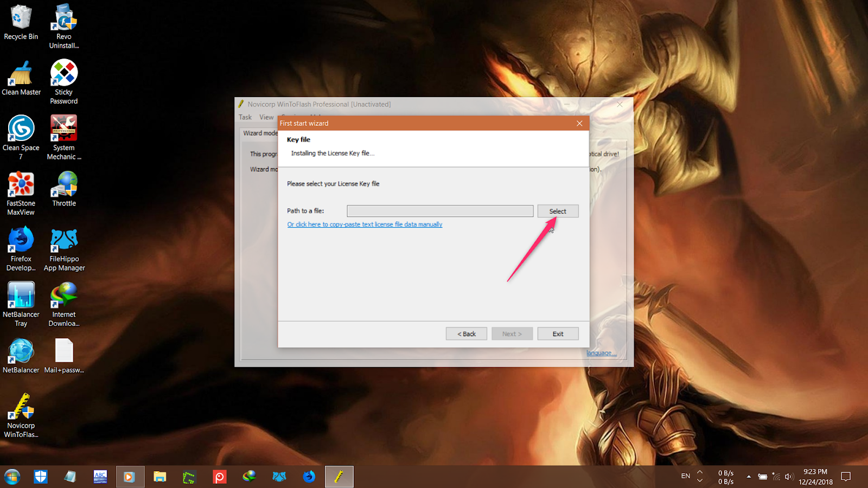Switch to the WinToFlash taskbar button

point(339,477)
